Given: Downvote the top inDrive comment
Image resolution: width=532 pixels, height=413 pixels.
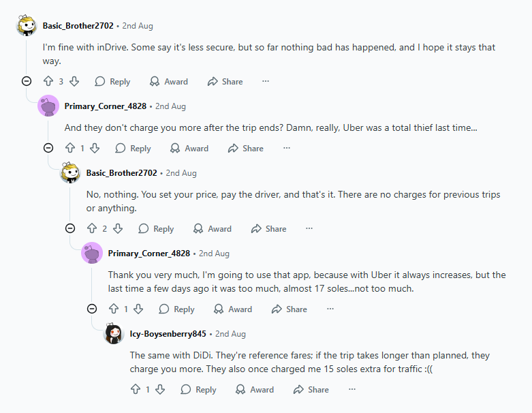Looking at the screenshot, I should 74,81.
